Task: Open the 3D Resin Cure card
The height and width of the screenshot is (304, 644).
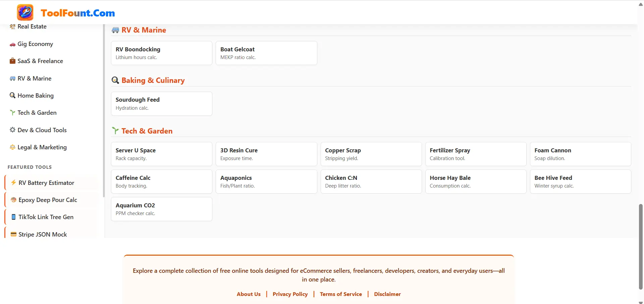Action: (x=266, y=154)
